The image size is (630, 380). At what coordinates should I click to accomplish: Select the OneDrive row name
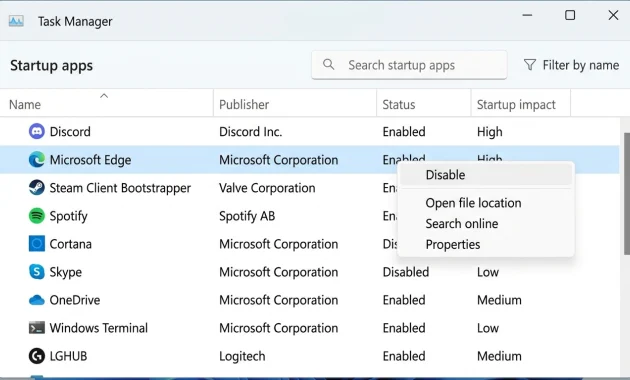pyautogui.click(x=75, y=300)
